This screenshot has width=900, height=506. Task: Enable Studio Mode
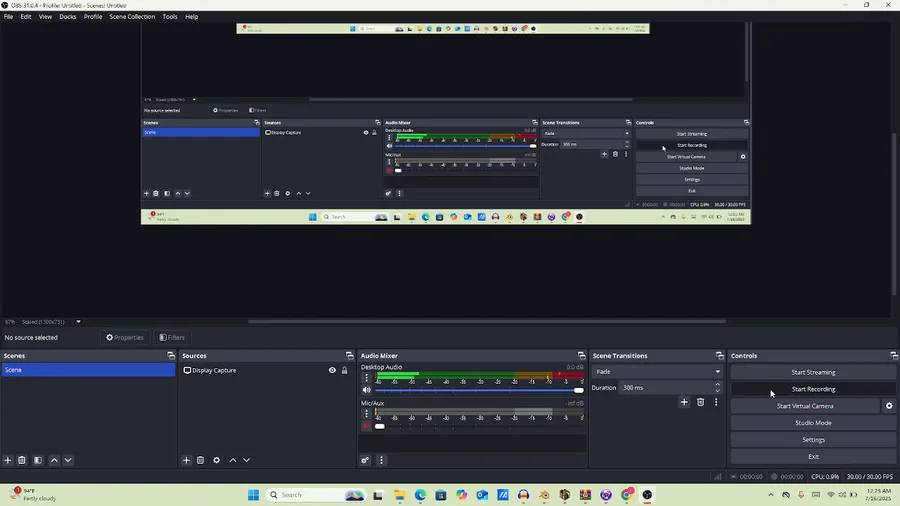point(813,423)
